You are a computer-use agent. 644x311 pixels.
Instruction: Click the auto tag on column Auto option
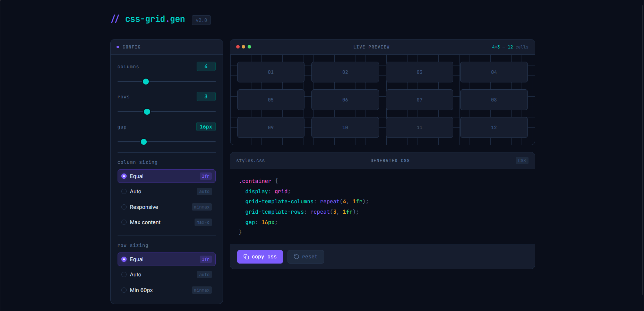[x=204, y=192]
